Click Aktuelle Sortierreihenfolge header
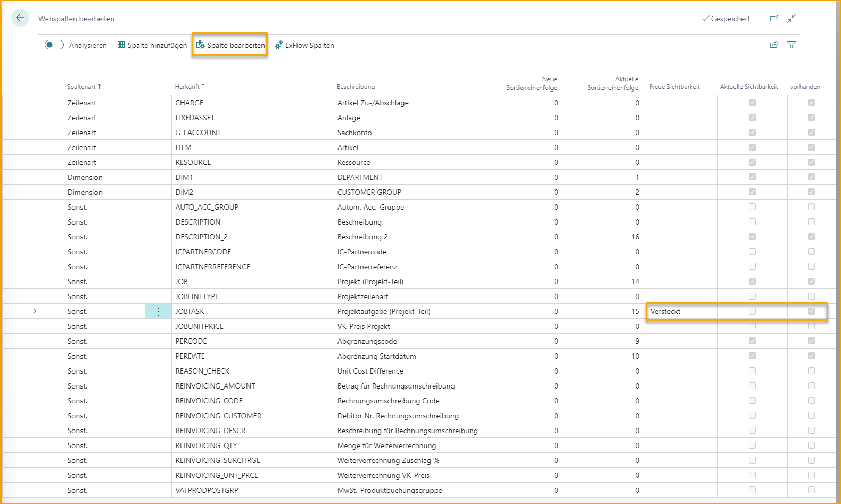 [x=613, y=84]
